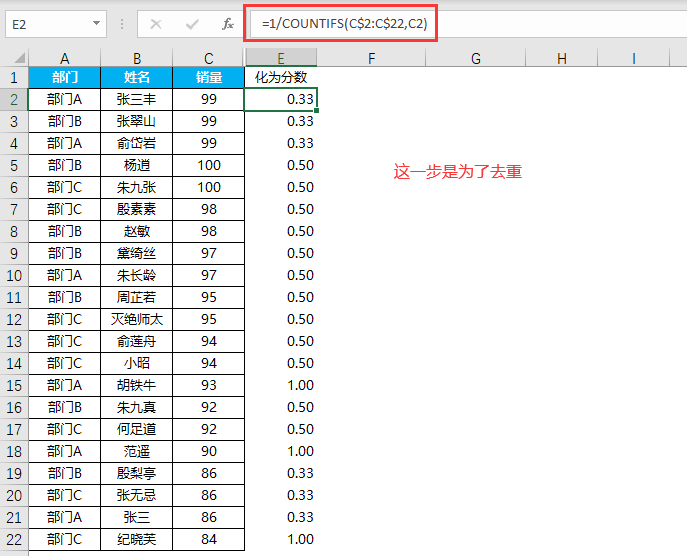Select cell with name 朱九张
The height and width of the screenshot is (556, 687).
pos(137,188)
